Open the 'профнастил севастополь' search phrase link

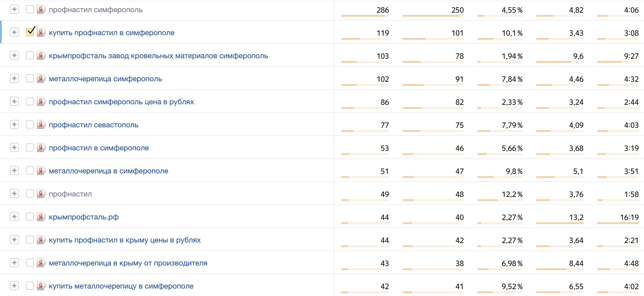point(94,125)
